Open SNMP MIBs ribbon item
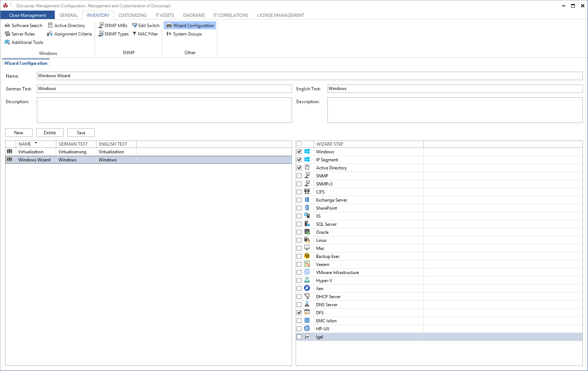 [x=113, y=26]
